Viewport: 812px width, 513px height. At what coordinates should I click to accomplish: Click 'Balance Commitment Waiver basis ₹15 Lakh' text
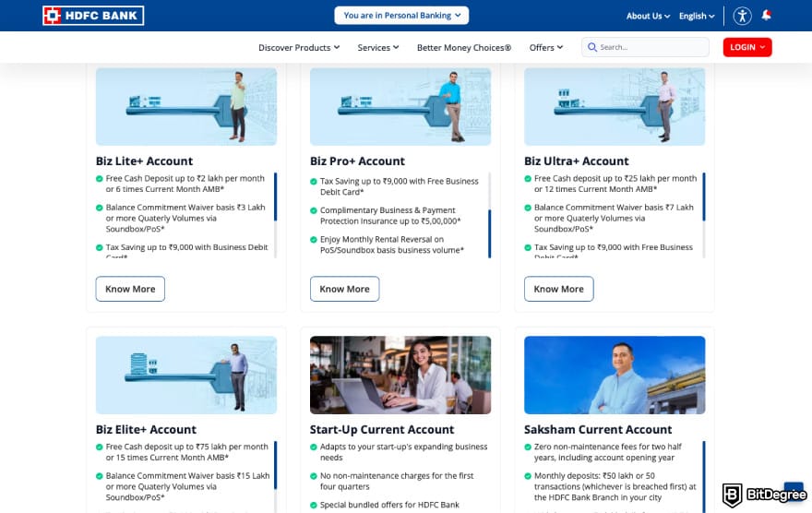pos(187,486)
